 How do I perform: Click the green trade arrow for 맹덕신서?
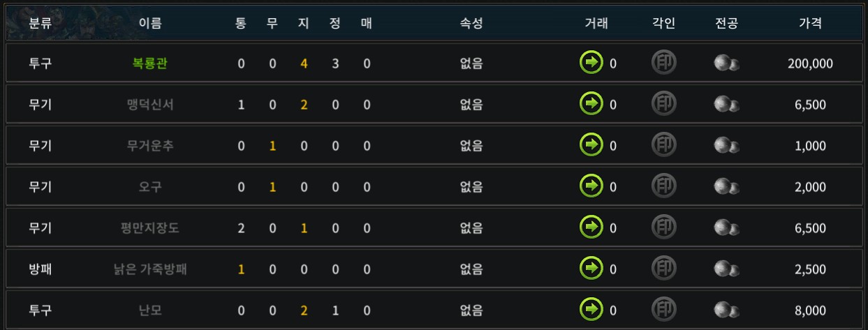tap(591, 105)
